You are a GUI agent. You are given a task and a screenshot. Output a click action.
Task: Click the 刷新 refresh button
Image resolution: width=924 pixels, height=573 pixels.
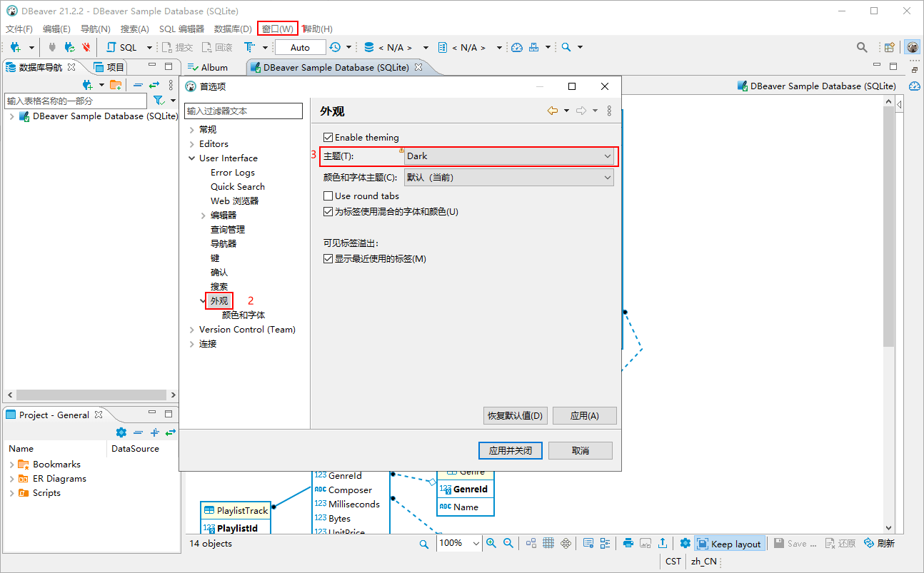[879, 543]
